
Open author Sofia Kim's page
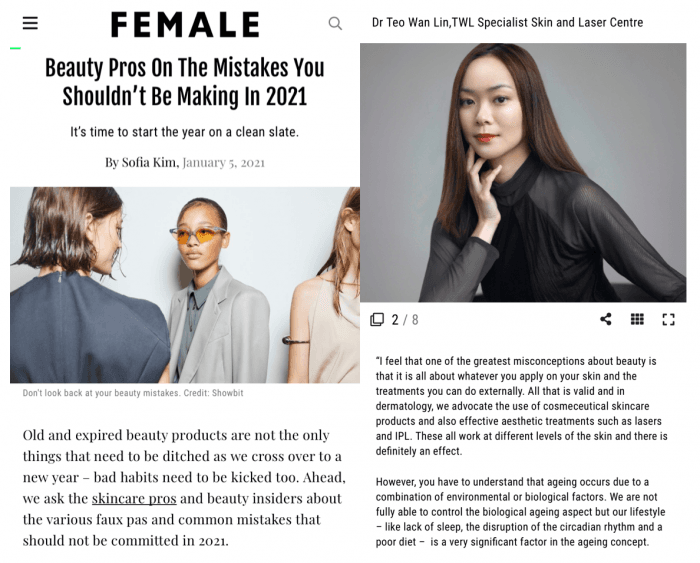click(149, 163)
